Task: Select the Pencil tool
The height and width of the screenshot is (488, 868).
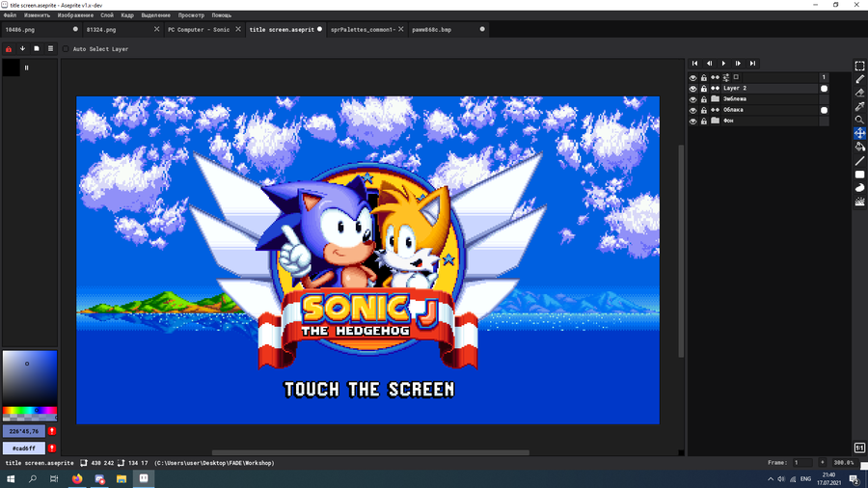Action: click(x=859, y=79)
